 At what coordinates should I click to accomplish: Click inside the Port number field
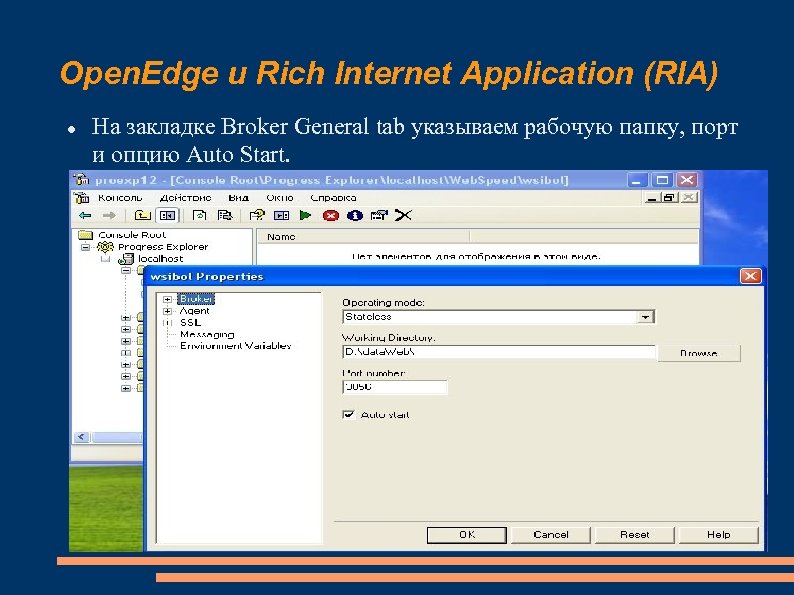click(x=394, y=387)
